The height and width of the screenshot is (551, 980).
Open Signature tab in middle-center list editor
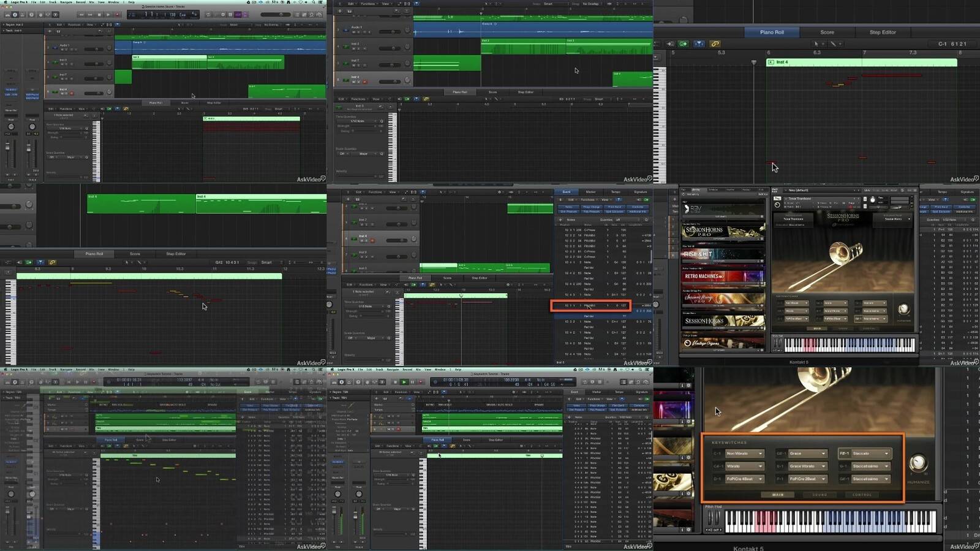(640, 192)
